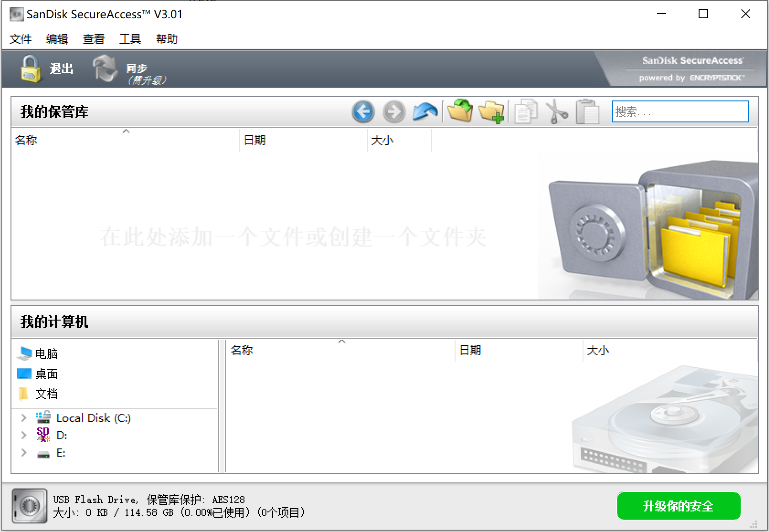Click the 同步 (需升级) label
Image resolution: width=769 pixels, height=532 pixels.
pos(146,74)
